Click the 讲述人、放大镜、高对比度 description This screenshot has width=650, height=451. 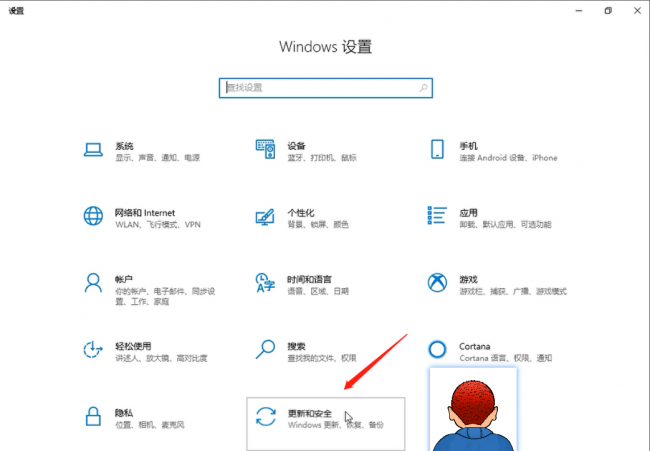161,358
